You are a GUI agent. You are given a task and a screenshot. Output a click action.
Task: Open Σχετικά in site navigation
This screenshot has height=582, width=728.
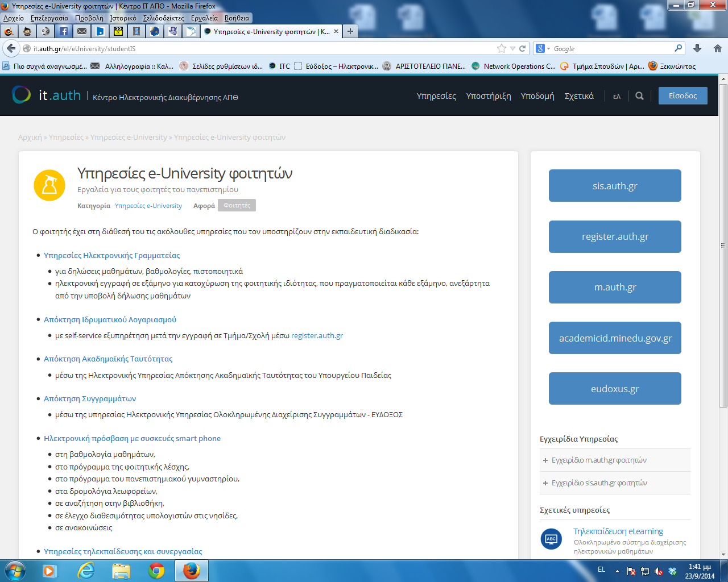coord(579,96)
